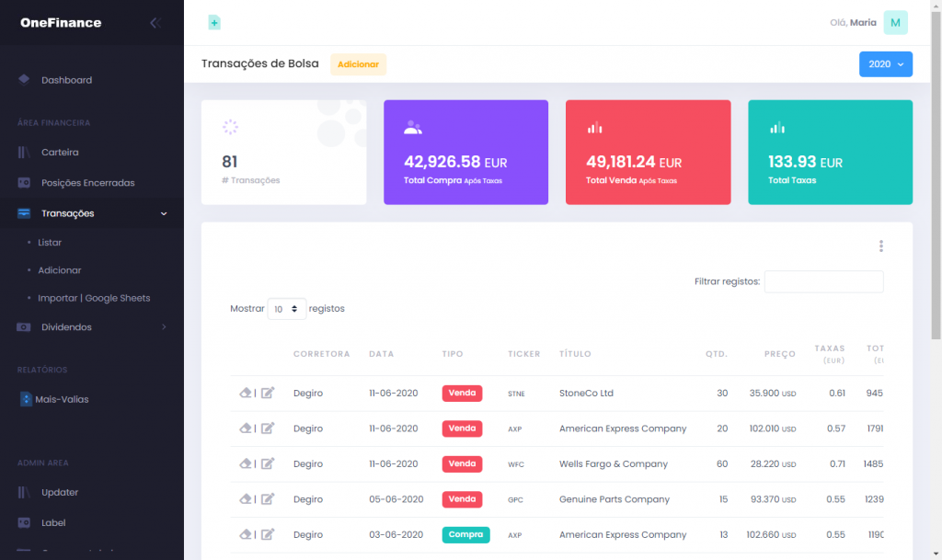
Task: Collapse the sidebar with the double-chevron icon
Action: pyautogui.click(x=155, y=23)
